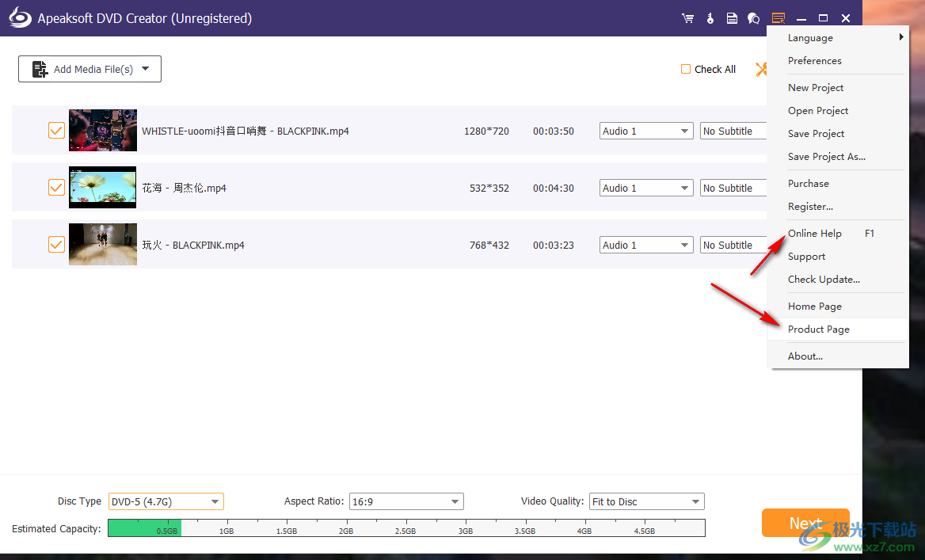Click the Add Media File(s) button
Image resolution: width=925 pixels, height=560 pixels.
click(x=89, y=69)
